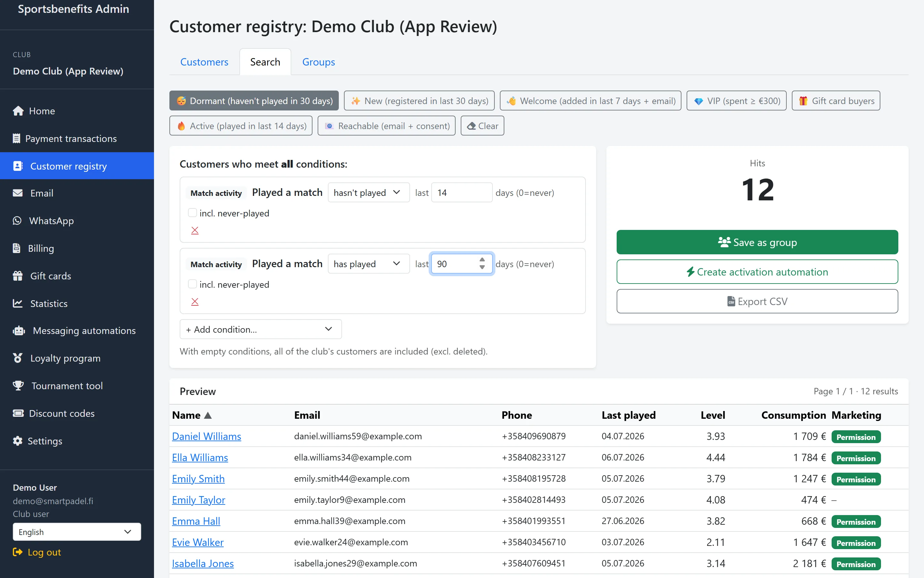Click the 14 days input field
Image resolution: width=924 pixels, height=578 pixels.
(x=462, y=192)
